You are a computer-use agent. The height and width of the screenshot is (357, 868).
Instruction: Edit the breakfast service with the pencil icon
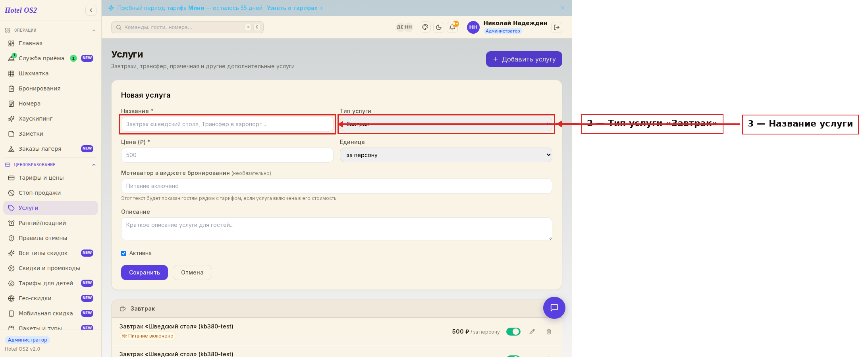click(532, 332)
